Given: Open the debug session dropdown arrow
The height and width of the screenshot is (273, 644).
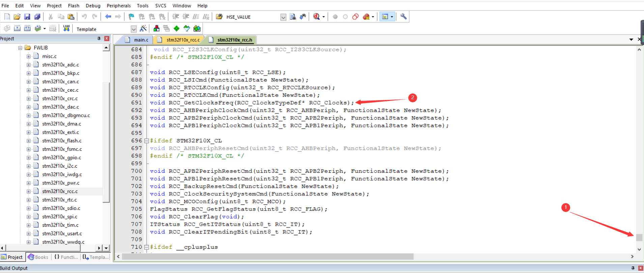Looking at the screenshot, I should pos(324,17).
